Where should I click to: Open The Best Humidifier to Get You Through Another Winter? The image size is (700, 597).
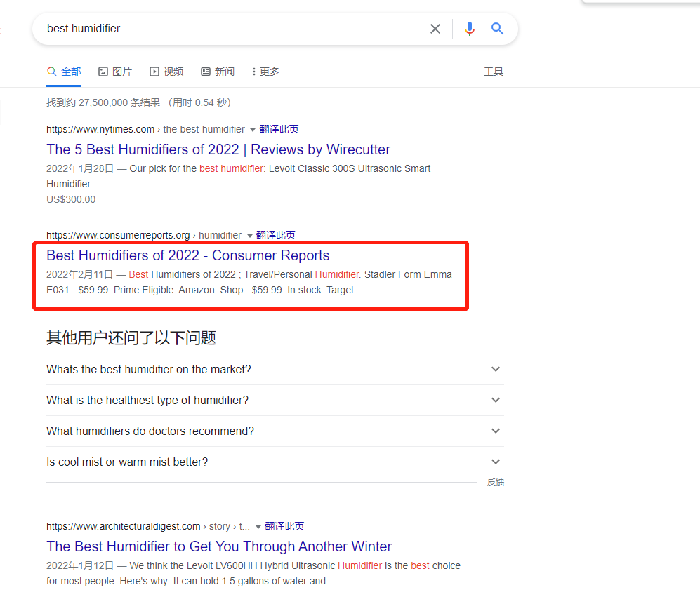click(x=219, y=546)
